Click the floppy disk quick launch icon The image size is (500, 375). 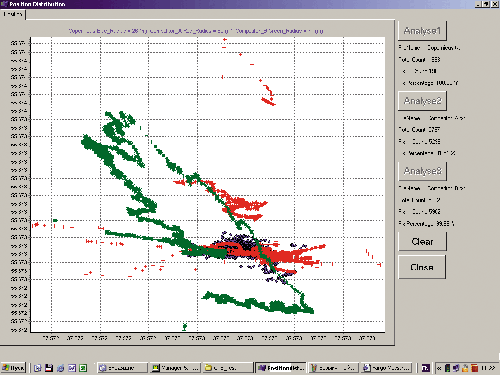pyautogui.click(x=49, y=368)
